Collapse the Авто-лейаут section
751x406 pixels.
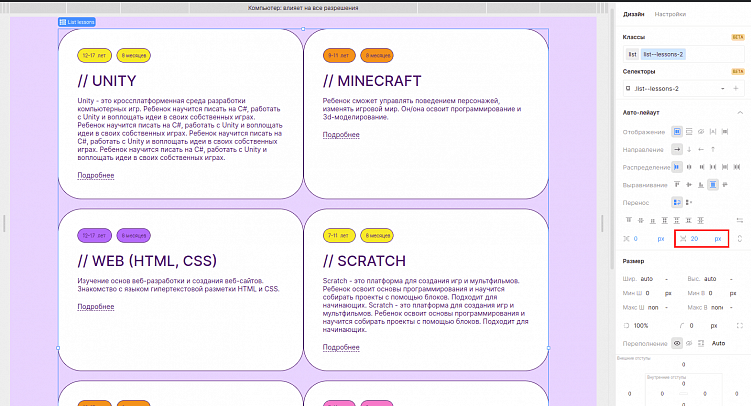point(740,113)
